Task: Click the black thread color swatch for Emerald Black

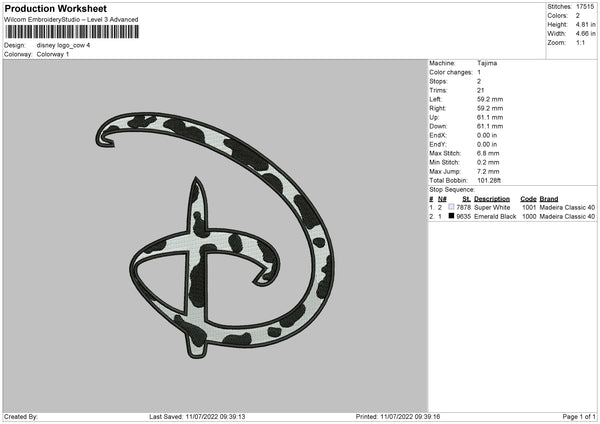Action: tap(451, 216)
